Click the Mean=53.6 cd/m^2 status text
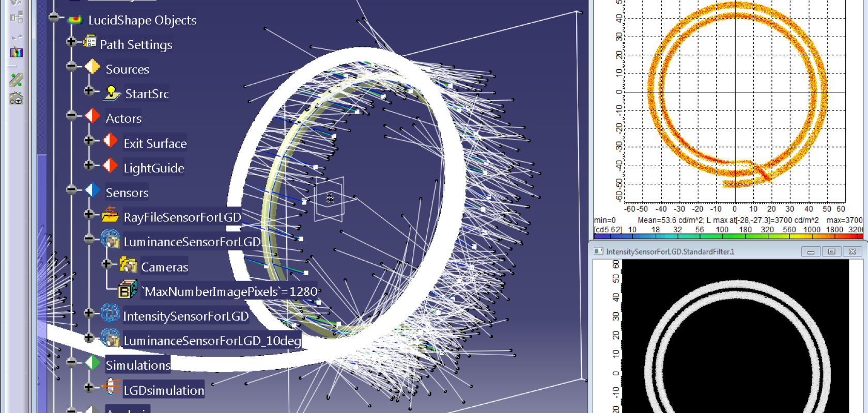 point(670,220)
